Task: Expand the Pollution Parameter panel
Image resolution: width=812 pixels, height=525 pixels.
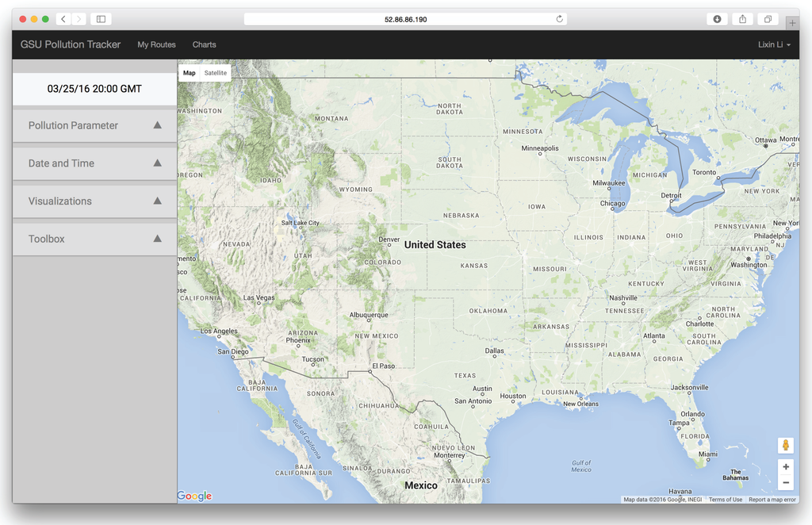Action: (94, 125)
